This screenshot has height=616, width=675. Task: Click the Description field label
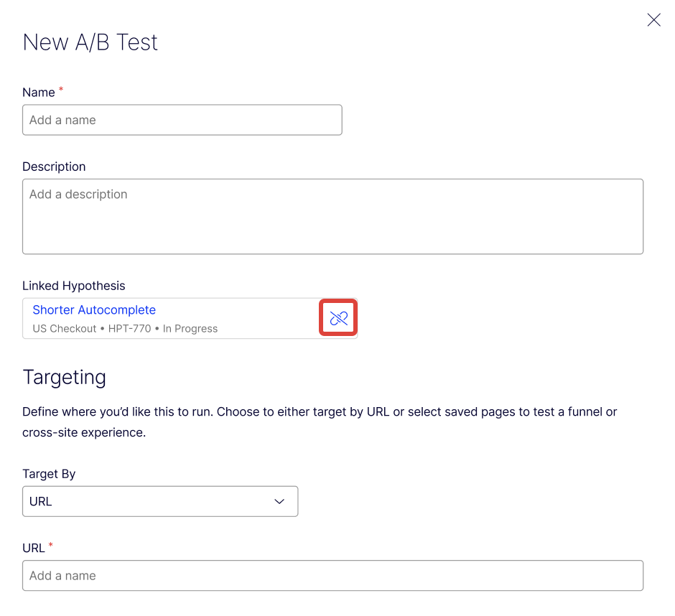54,167
